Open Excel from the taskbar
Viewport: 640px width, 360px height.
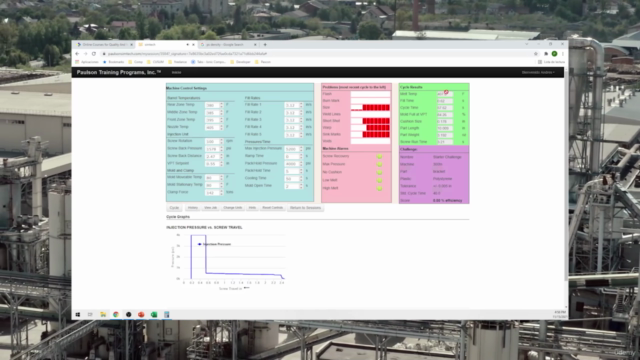pyautogui.click(x=154, y=314)
